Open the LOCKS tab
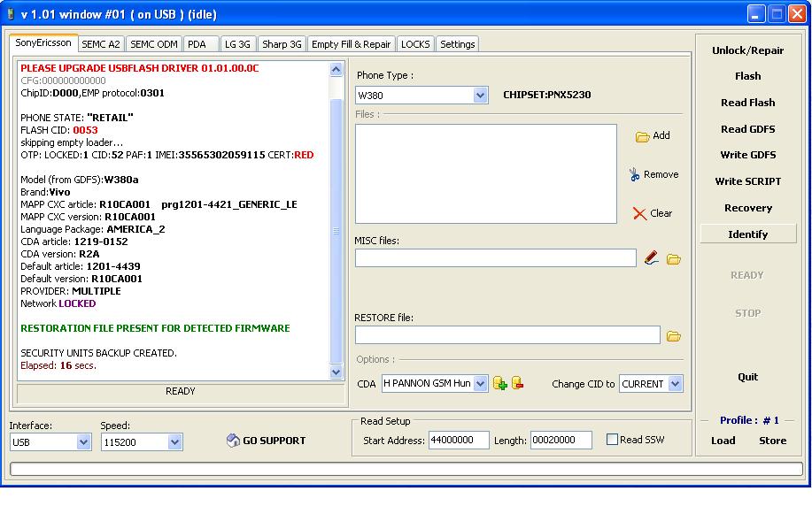 [415, 44]
